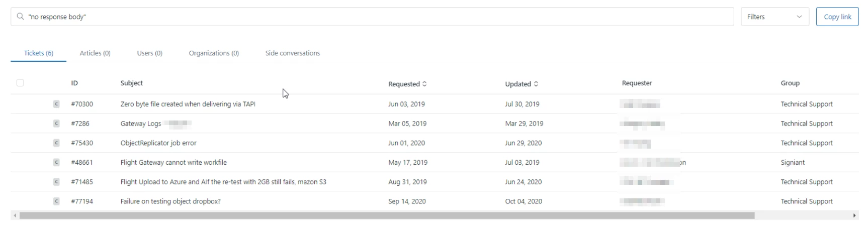Click the status icon beside ticket #48661

(56, 162)
